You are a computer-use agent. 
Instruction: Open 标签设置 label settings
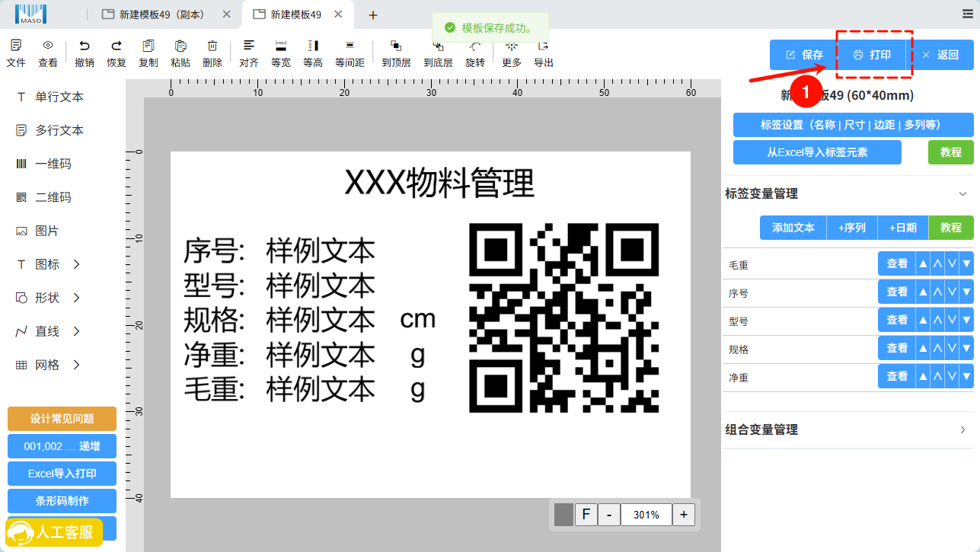click(x=854, y=125)
